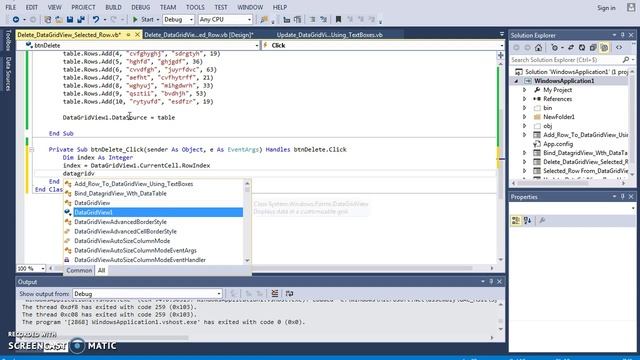Click the Categorized icon in the Properties panel
The width and height of the screenshot is (640, 360).
coord(516,221)
